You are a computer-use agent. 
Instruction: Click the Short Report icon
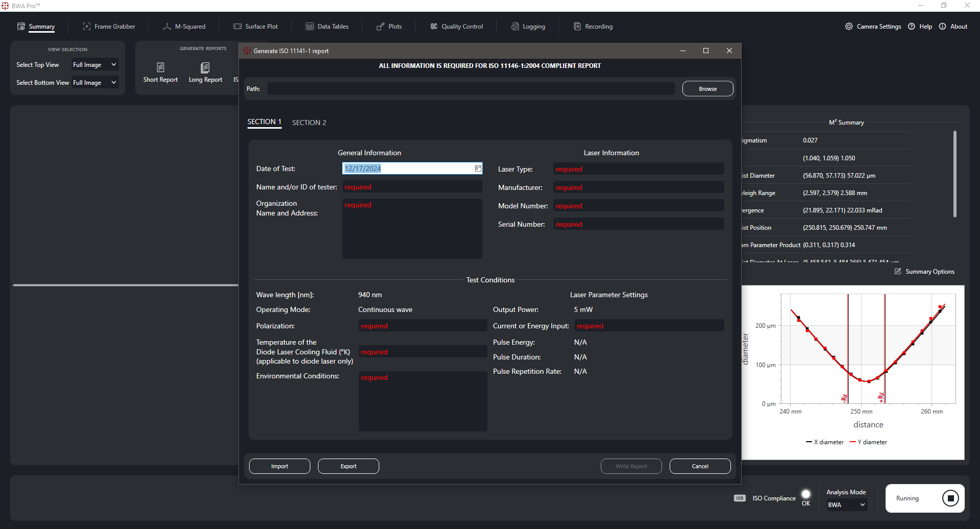point(160,67)
